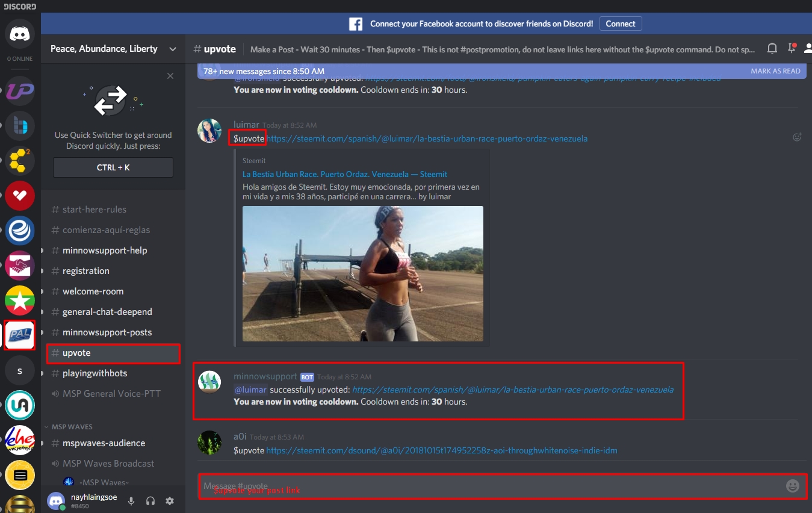812x513 pixels.
Task: Open emoji picker in message box
Action: click(x=793, y=486)
